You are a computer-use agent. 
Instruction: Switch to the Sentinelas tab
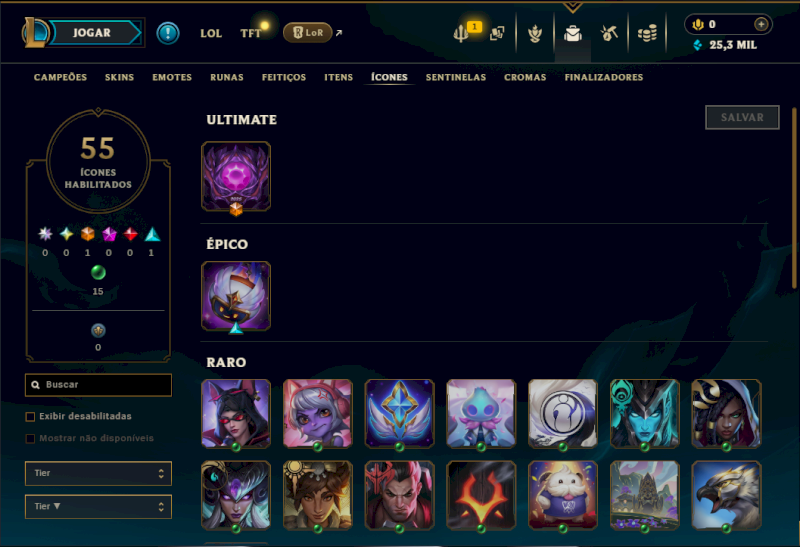pos(456,77)
